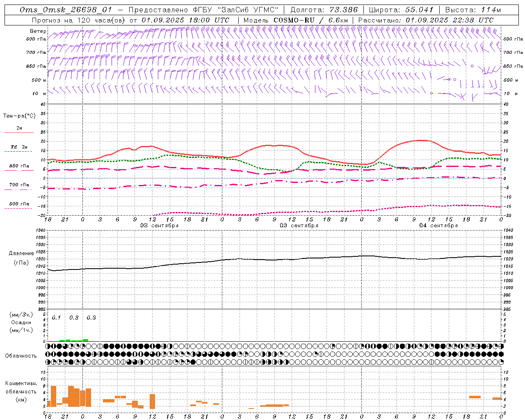
Task: Click the 02 сентября date label
Action: (x=160, y=226)
